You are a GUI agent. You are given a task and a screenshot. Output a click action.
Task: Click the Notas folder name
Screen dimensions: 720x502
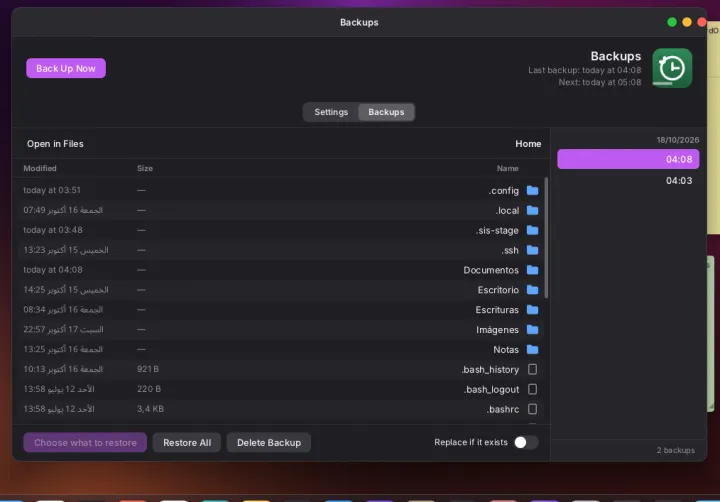pos(506,350)
